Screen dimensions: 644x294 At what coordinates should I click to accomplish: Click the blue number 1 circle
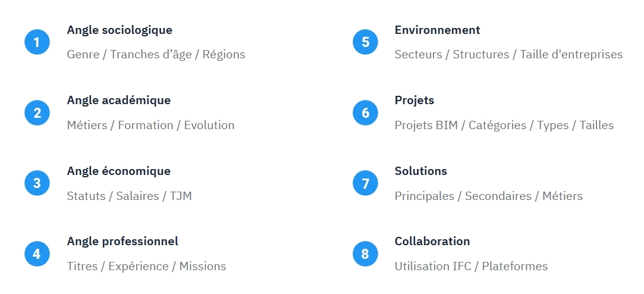37,42
